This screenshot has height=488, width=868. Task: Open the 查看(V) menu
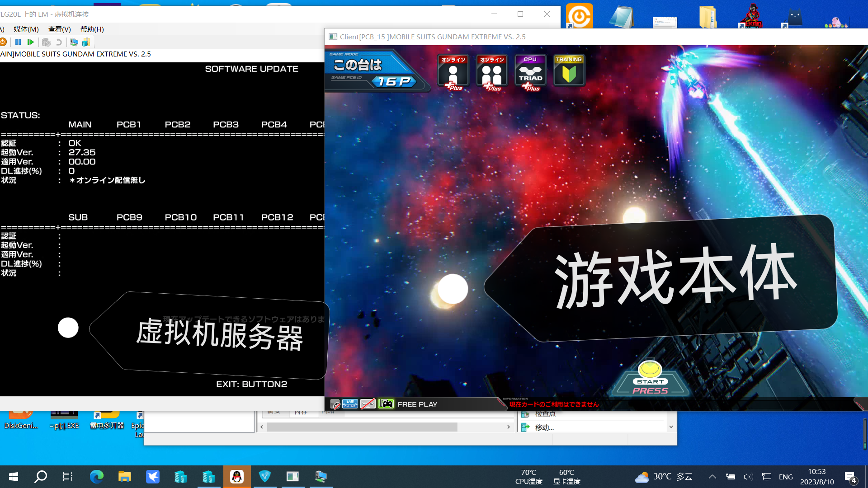point(60,29)
